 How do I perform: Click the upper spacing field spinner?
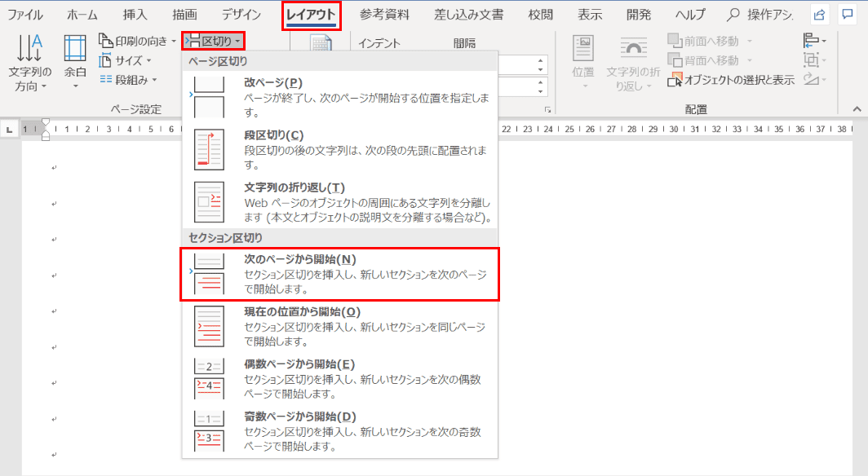(540, 64)
